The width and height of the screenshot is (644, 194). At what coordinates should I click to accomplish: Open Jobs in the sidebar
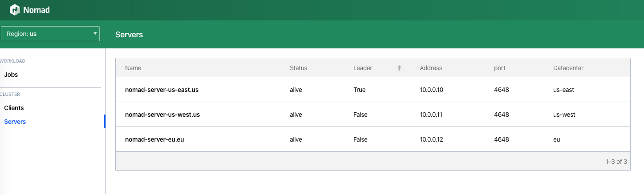[11, 75]
